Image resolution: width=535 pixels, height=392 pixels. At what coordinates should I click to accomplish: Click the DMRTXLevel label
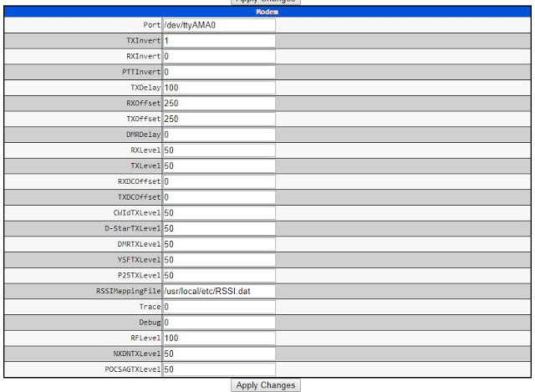click(x=139, y=244)
